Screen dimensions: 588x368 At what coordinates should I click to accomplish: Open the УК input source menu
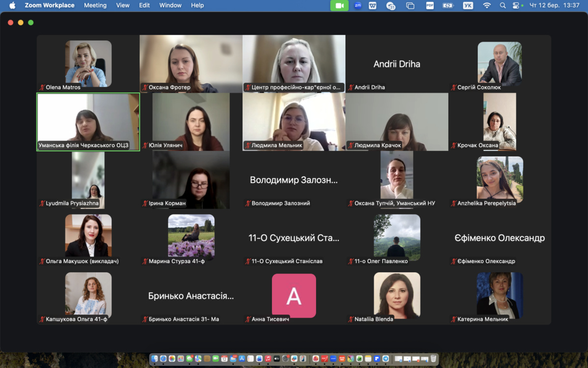pos(468,5)
